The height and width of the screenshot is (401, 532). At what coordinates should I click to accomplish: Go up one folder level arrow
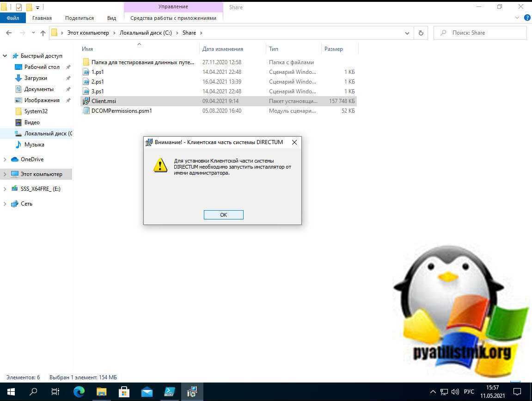43,33
